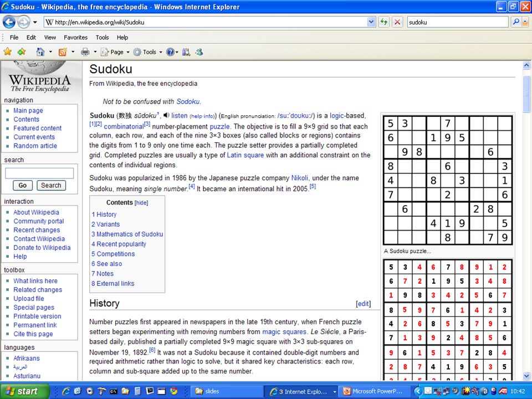The height and width of the screenshot is (399, 532).
Task: Stop loading with the red X button
Action: tap(397, 22)
